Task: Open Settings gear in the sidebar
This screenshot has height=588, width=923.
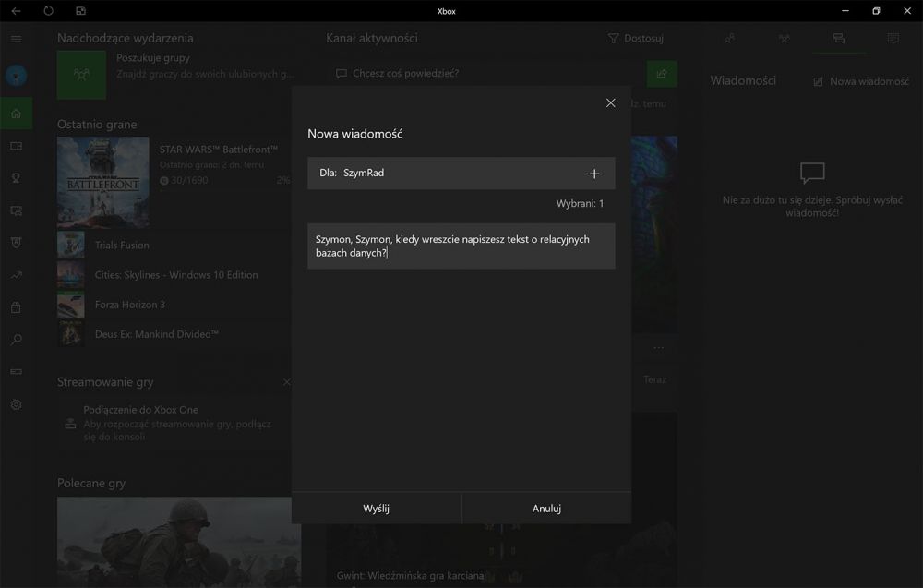Action: (x=16, y=405)
